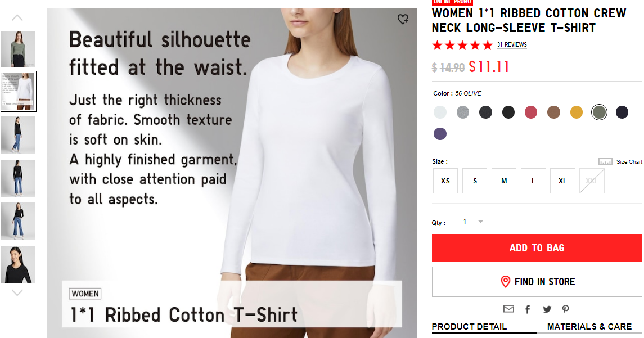
Task: Share product on Facebook
Action: [528, 309]
